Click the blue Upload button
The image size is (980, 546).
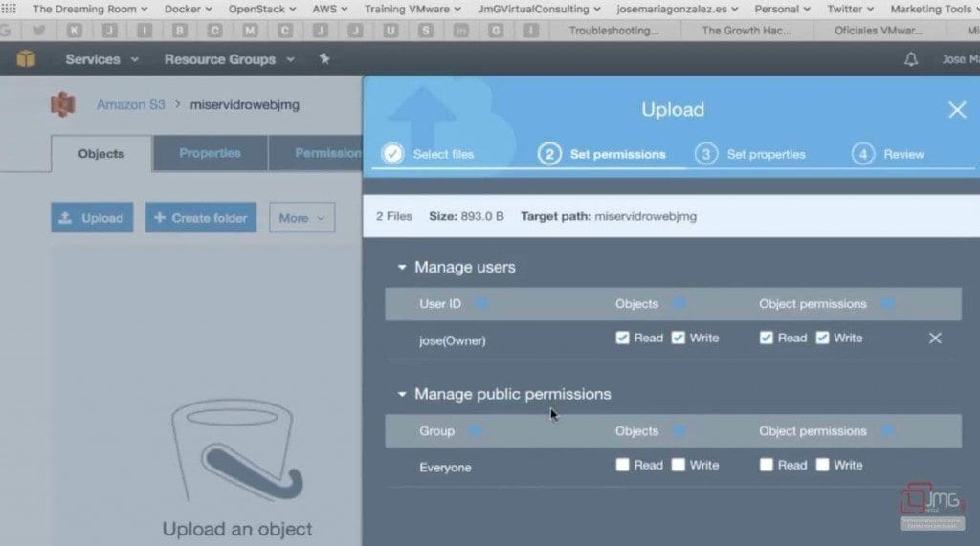[92, 217]
